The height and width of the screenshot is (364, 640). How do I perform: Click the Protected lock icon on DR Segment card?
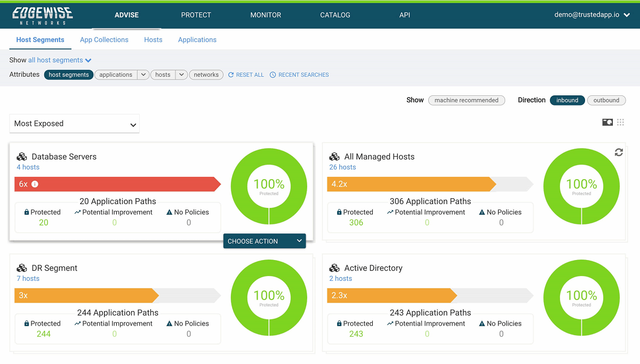27,323
